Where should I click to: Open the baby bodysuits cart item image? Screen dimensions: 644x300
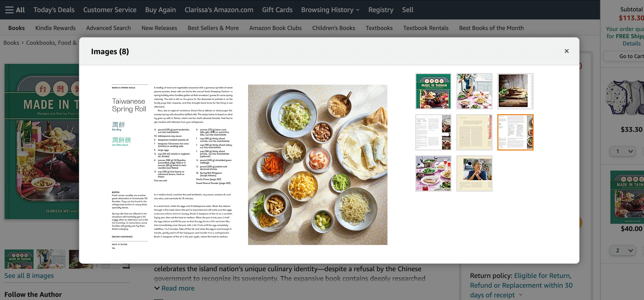(x=624, y=98)
